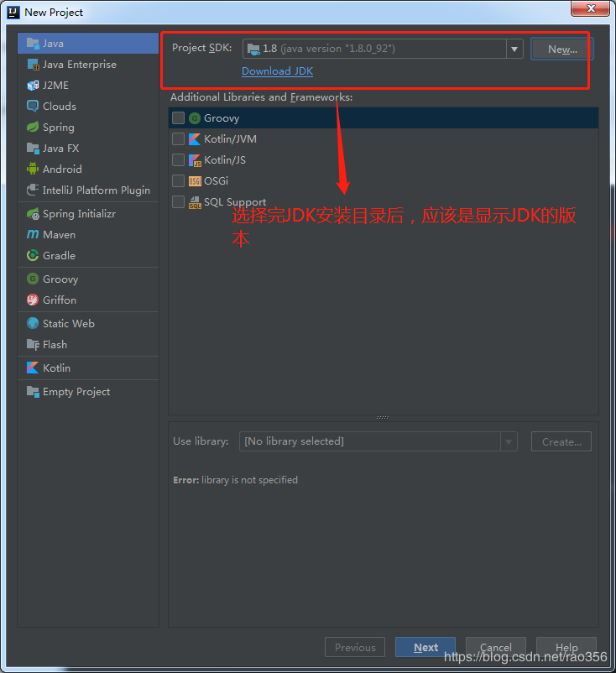Select the Java FX folder icon
Image resolution: width=616 pixels, height=673 pixels.
point(33,148)
